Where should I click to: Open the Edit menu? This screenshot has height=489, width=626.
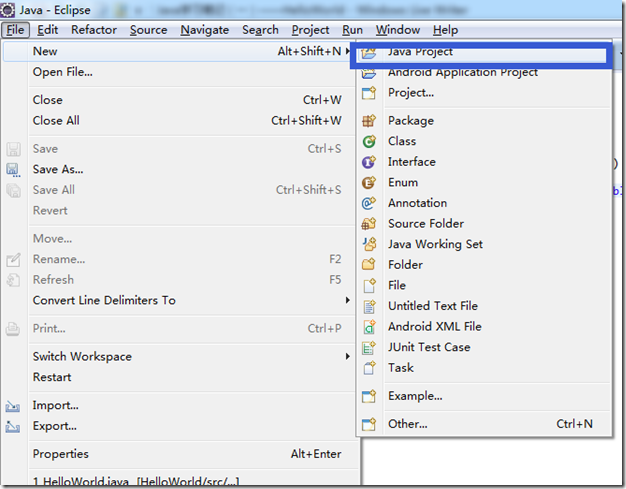click(48, 30)
